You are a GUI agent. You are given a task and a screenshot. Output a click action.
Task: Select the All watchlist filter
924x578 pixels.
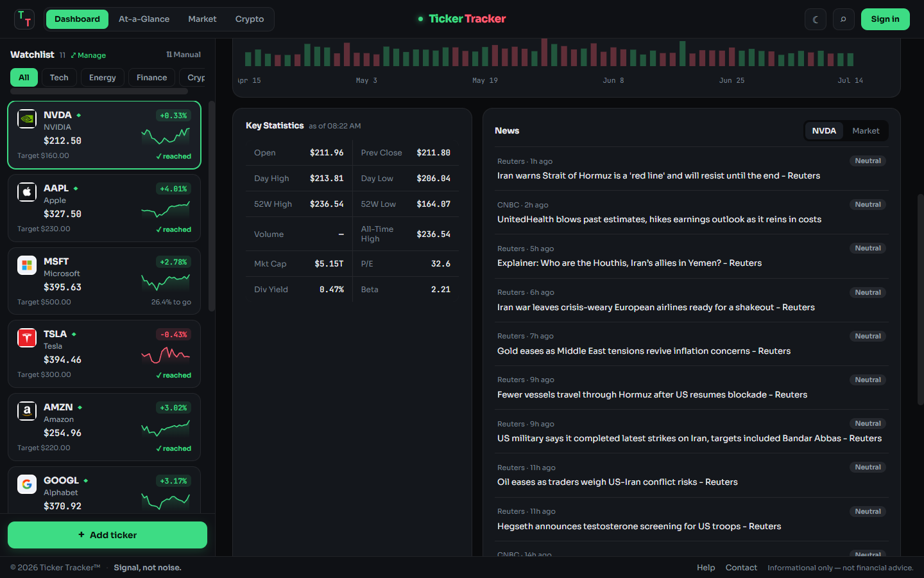(x=24, y=78)
